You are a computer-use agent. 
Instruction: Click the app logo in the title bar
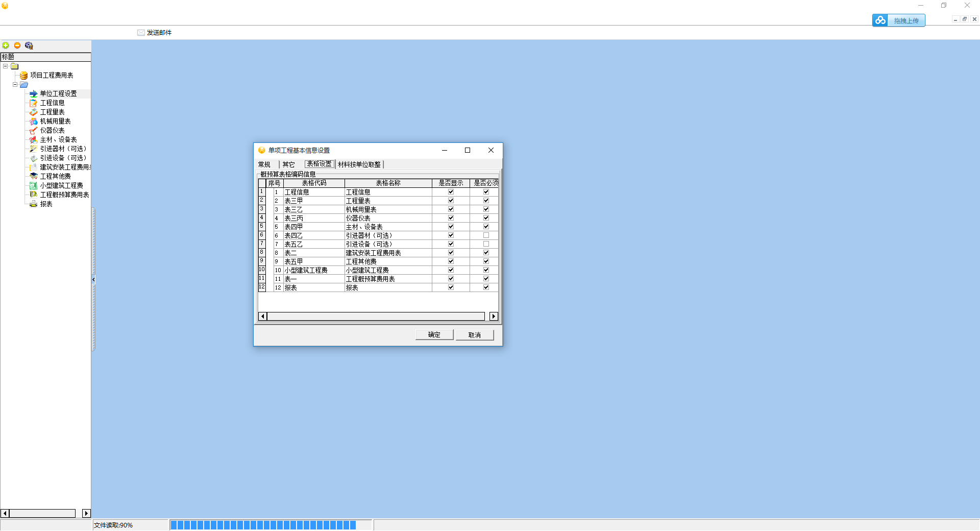5,6
